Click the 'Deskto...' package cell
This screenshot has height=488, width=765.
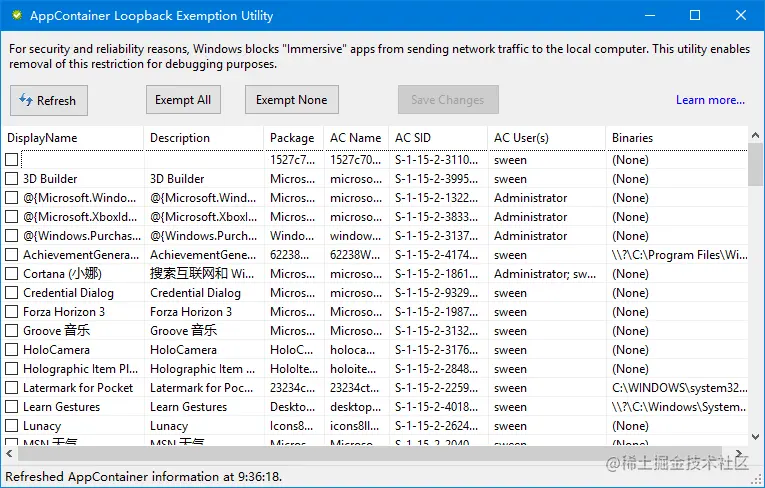click(292, 407)
